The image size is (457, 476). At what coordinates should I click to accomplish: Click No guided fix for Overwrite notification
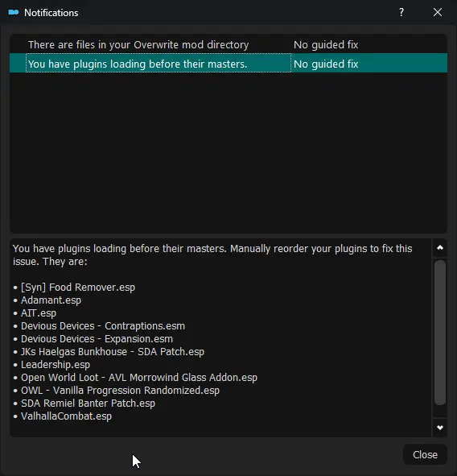click(326, 45)
